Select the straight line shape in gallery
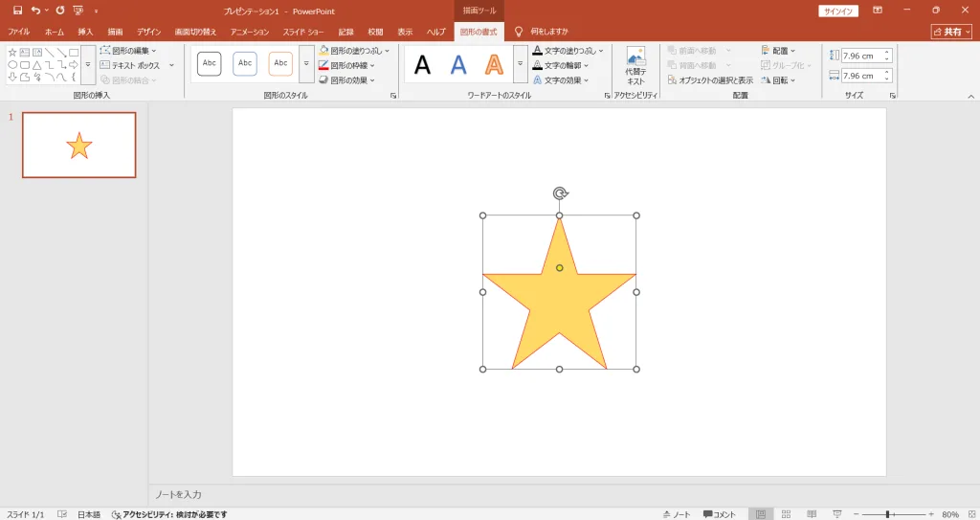Viewport: 980px width, 520px height. (x=50, y=53)
